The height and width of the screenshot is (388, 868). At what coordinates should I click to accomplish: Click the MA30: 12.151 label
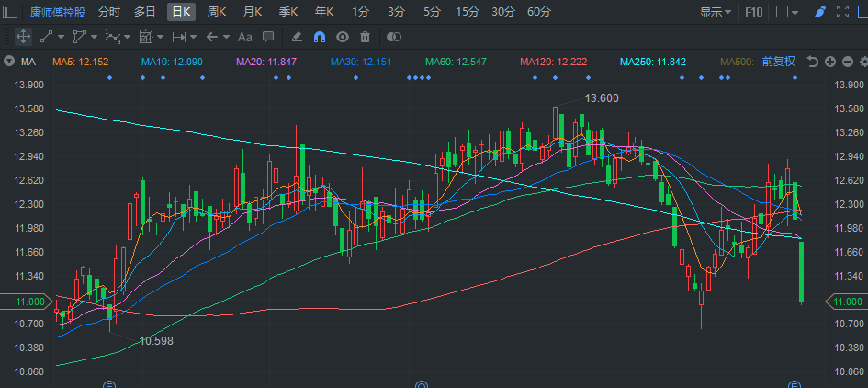tap(361, 63)
